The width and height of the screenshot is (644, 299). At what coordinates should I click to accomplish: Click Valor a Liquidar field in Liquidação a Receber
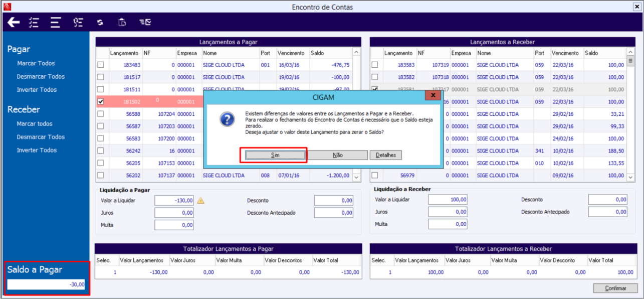click(448, 200)
